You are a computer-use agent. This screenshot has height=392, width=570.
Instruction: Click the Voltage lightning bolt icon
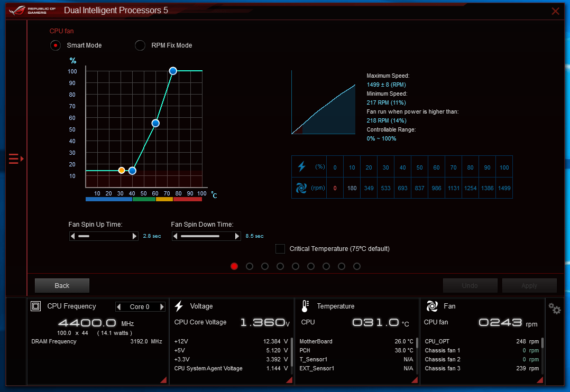[179, 306]
